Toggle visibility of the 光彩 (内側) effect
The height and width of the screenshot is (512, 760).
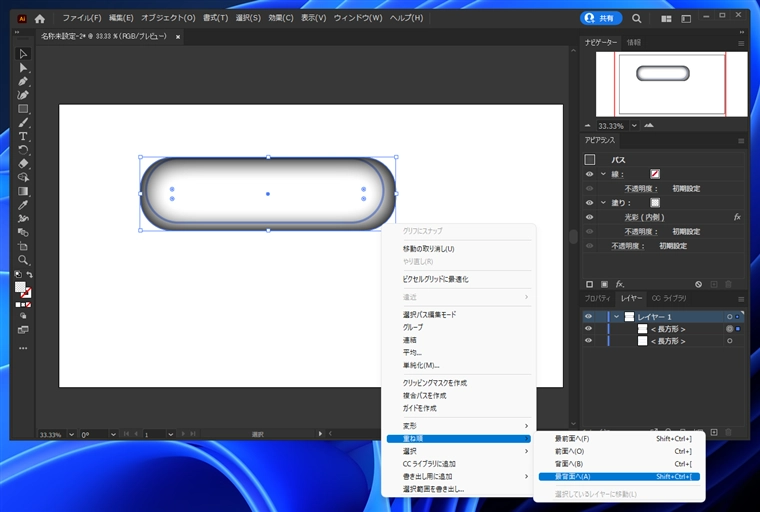(x=589, y=217)
